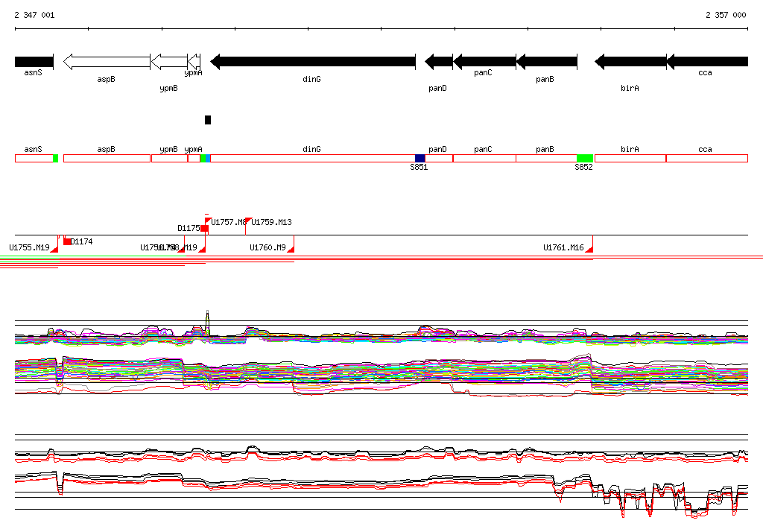
Task: Click the dinG gene arrow
Action: 313,61
